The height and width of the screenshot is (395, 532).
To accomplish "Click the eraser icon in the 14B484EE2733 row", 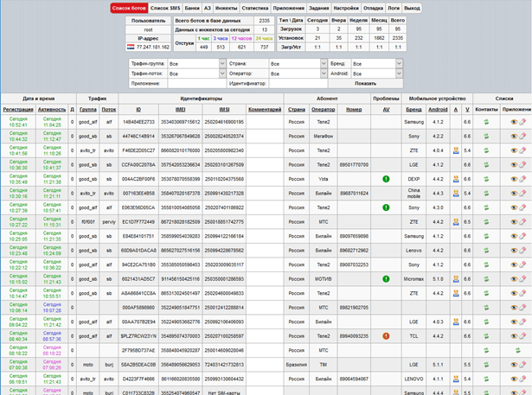I will click(x=522, y=122).
